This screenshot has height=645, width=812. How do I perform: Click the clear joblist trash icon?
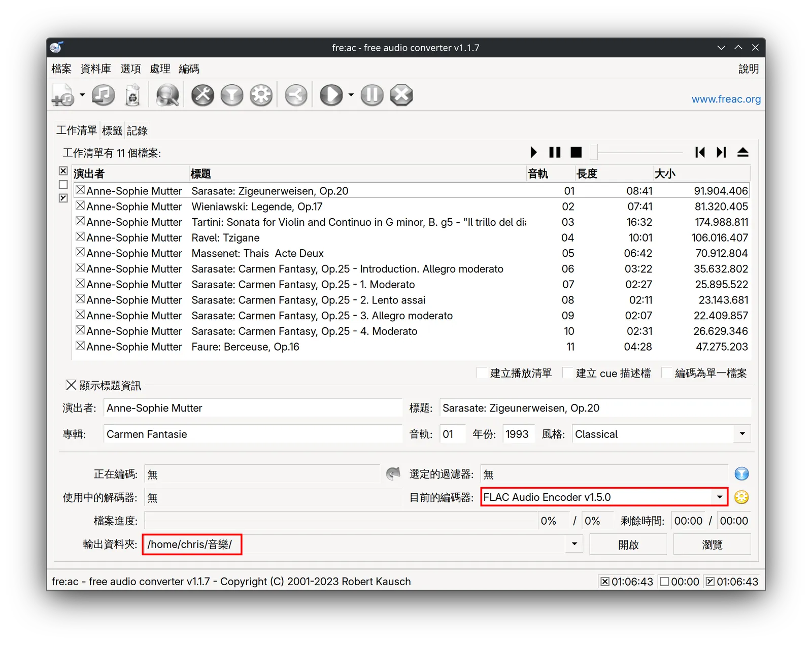(x=132, y=95)
